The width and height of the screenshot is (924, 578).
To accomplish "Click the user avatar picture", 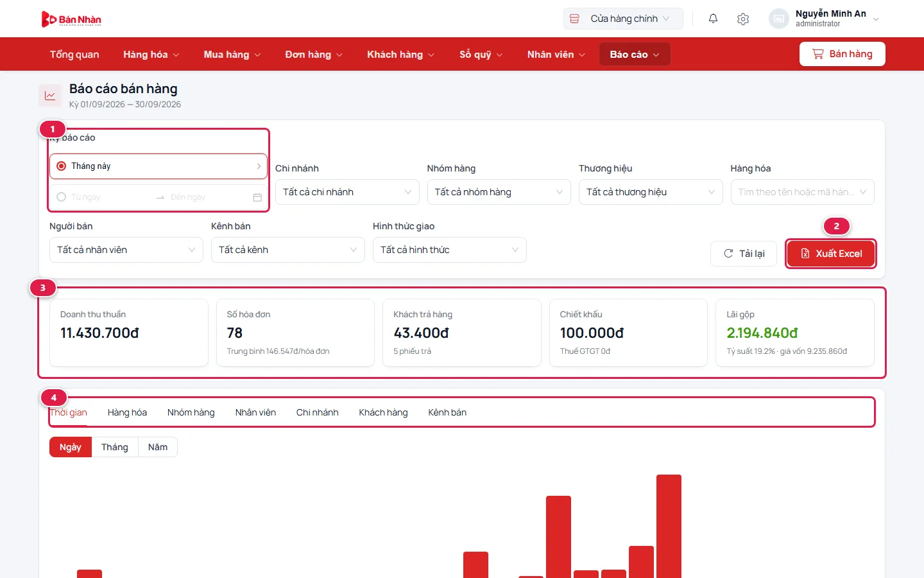I will [x=779, y=19].
